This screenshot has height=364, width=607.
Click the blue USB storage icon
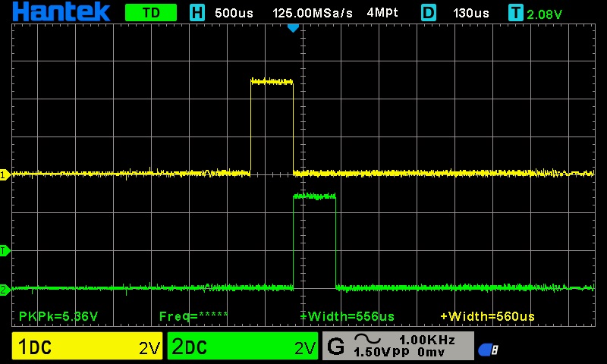[488, 350]
